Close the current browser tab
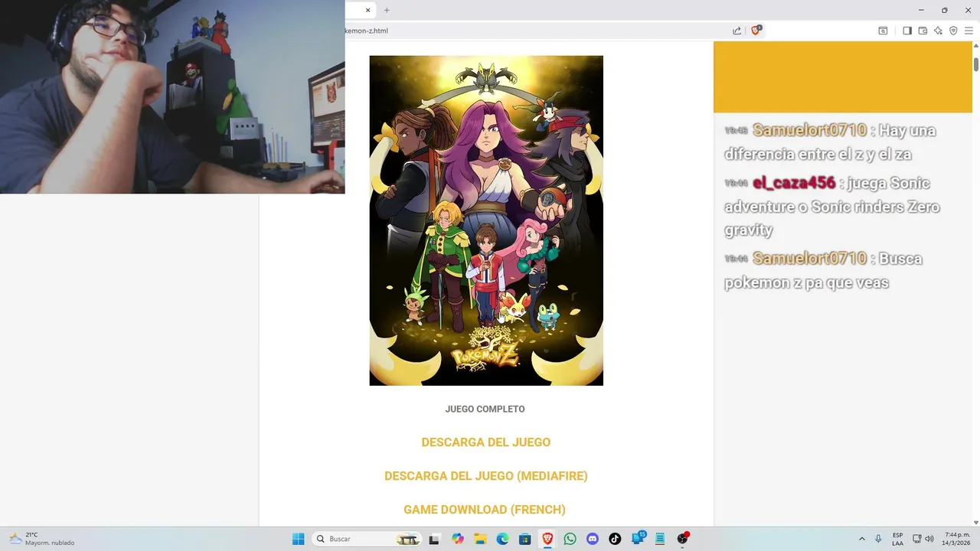This screenshot has height=551, width=980. pyautogui.click(x=367, y=10)
